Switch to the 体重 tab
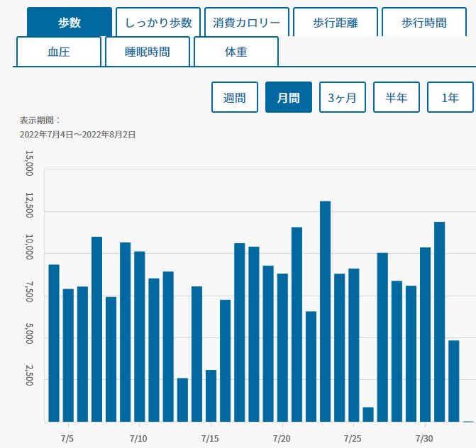 pos(236,52)
